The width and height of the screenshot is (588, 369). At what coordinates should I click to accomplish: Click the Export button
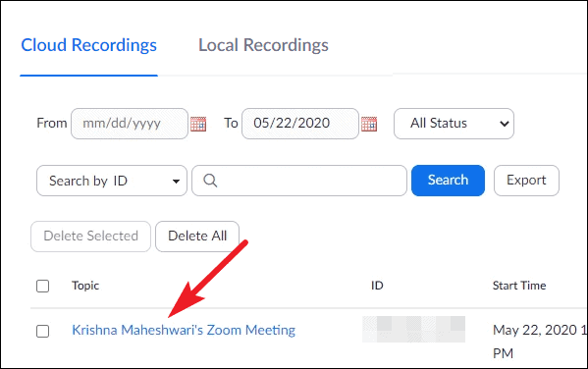click(526, 181)
